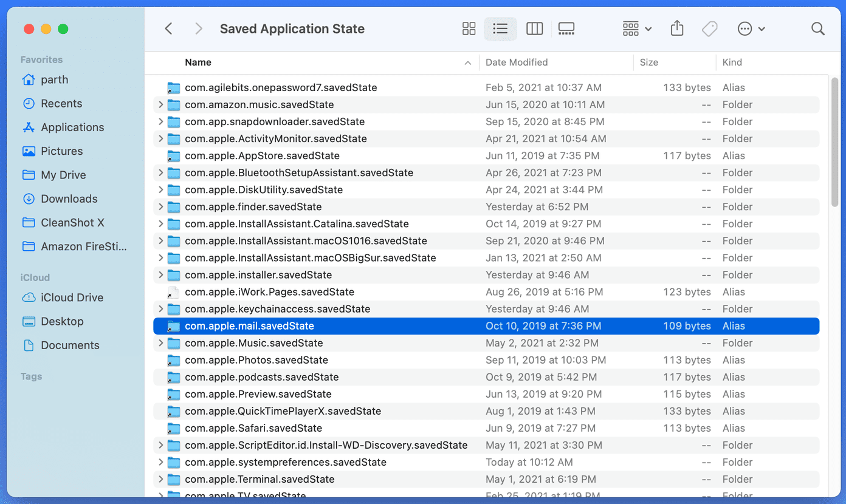Activate list view toggle
The height and width of the screenshot is (504, 846).
[x=500, y=29]
